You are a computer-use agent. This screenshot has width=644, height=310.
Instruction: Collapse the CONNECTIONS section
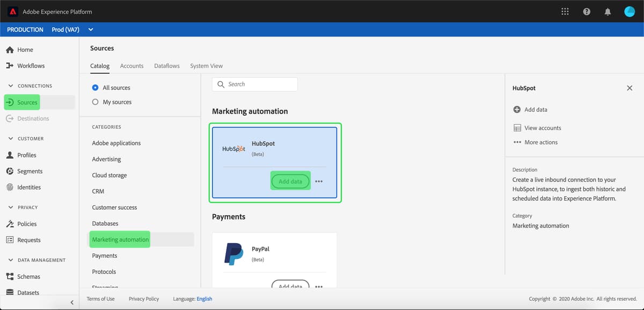(x=11, y=85)
